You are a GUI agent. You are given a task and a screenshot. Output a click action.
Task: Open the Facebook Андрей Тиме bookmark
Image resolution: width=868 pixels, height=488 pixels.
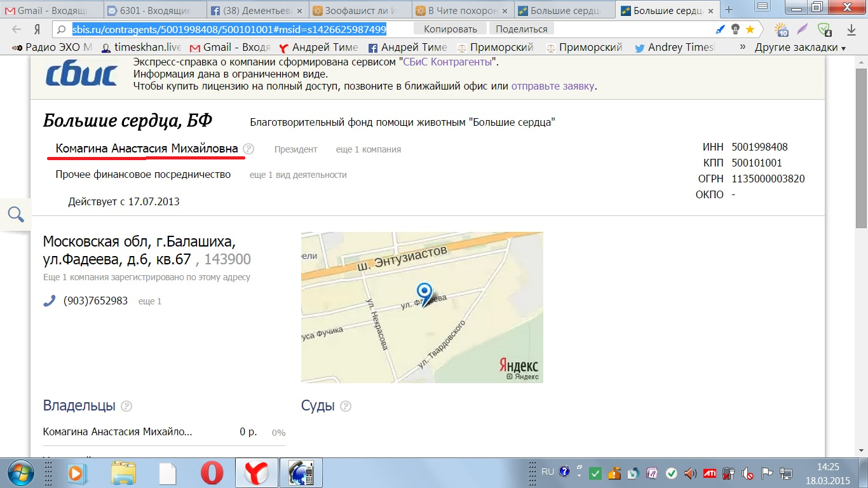click(x=408, y=48)
